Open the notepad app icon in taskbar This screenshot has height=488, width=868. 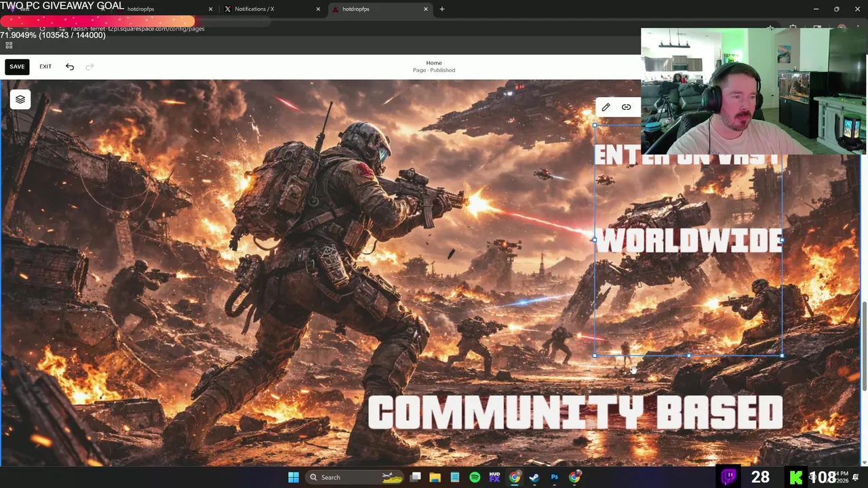tap(455, 477)
